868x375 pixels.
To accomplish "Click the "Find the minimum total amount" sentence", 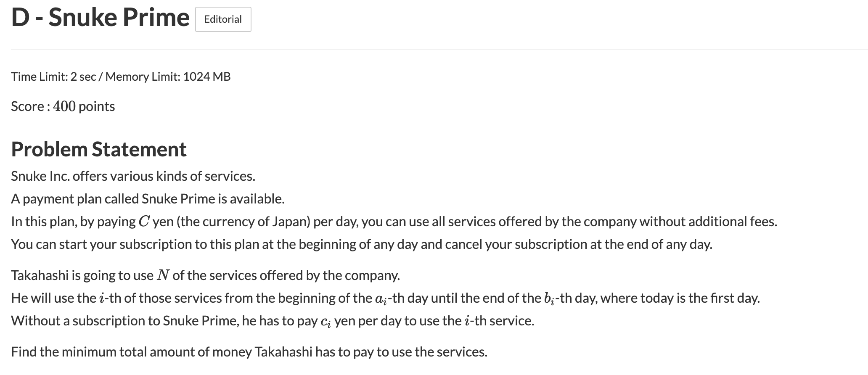I will pyautogui.click(x=249, y=352).
